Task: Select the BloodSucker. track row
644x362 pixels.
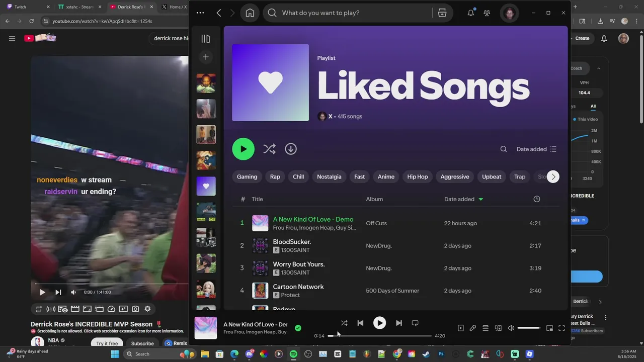Action: (395, 246)
